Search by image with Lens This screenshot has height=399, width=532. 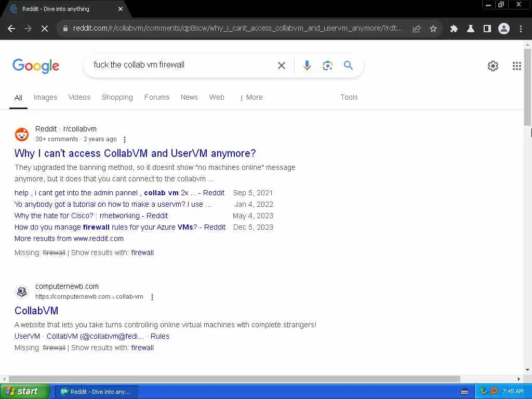[x=327, y=65]
